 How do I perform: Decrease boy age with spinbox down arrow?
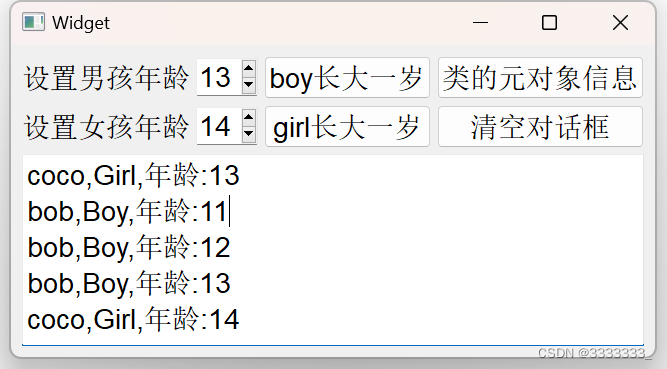pos(249,86)
